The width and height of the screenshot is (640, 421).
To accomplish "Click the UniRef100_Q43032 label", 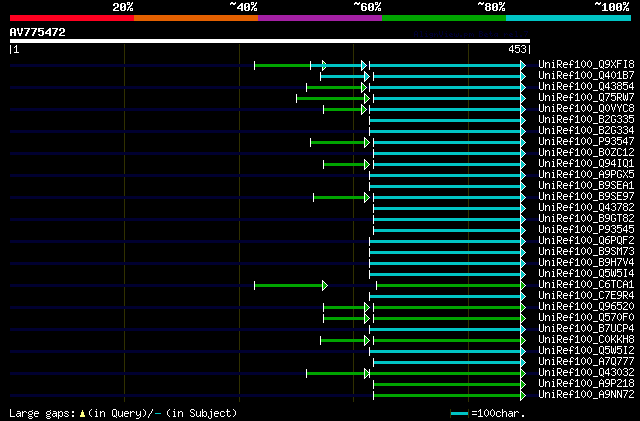I will click(586, 373).
